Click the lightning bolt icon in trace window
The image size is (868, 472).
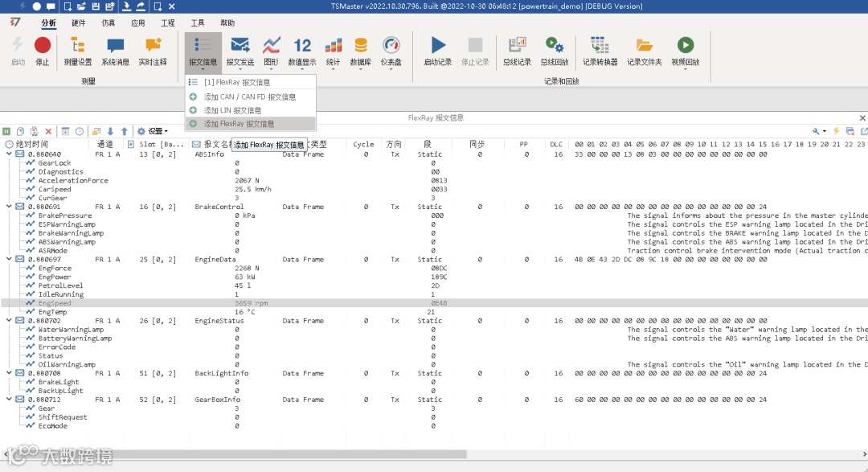tap(836, 131)
